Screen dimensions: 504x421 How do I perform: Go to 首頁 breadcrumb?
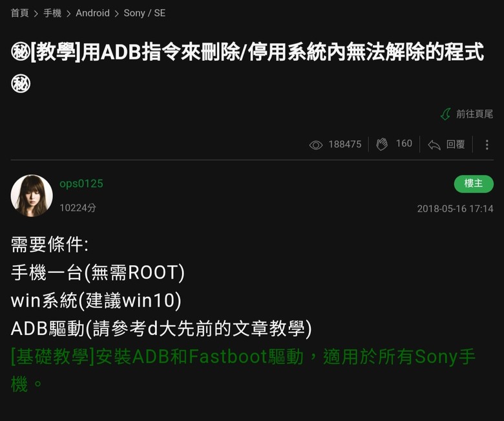tap(19, 13)
